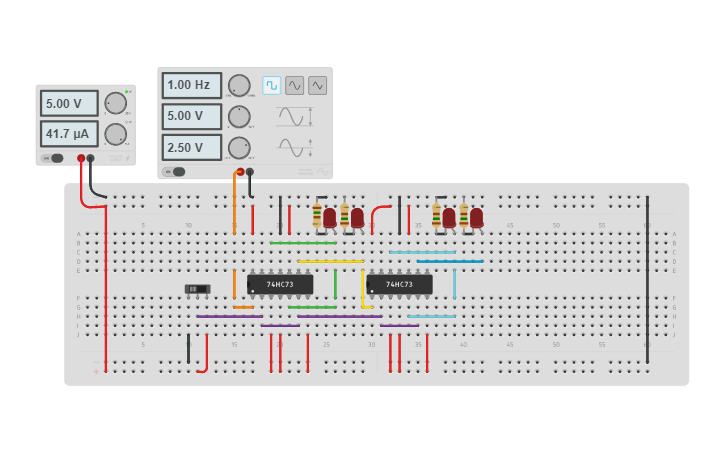
Task: Click the 41.7 µA current display
Action: tap(69, 134)
